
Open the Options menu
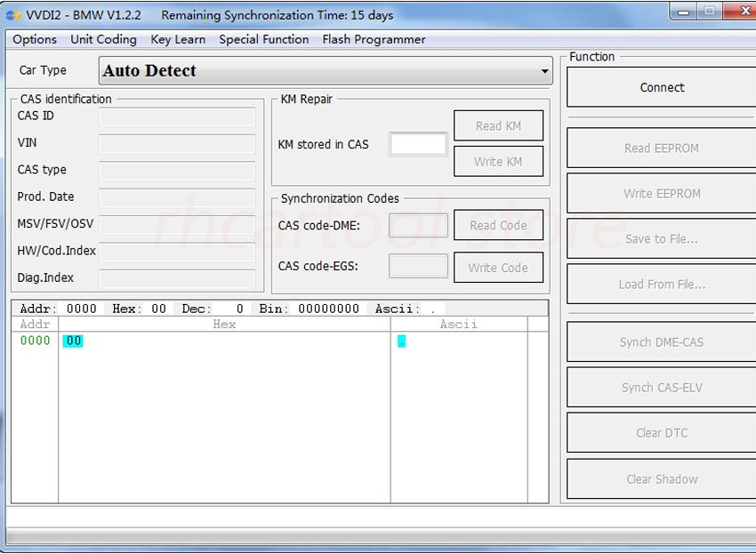[34, 39]
